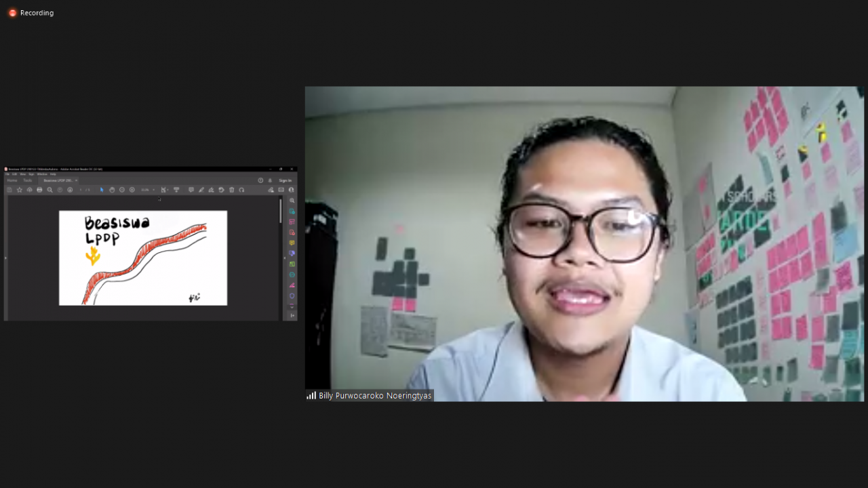Open the notifications bell icon
This screenshot has height=488, width=868.
click(270, 180)
